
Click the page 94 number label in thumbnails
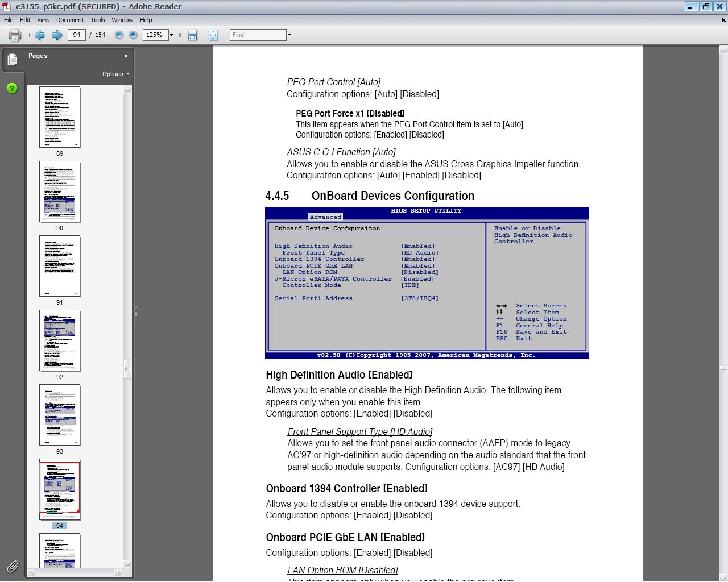pos(60,526)
